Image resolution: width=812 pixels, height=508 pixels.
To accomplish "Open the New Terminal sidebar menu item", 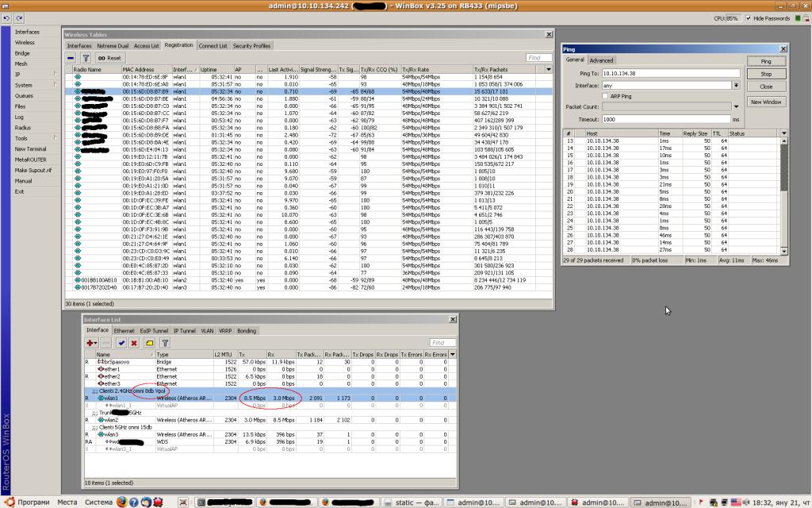I will (30, 148).
